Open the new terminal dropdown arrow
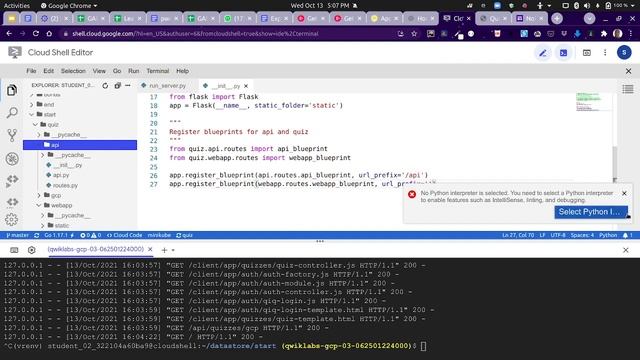 tap(173, 250)
